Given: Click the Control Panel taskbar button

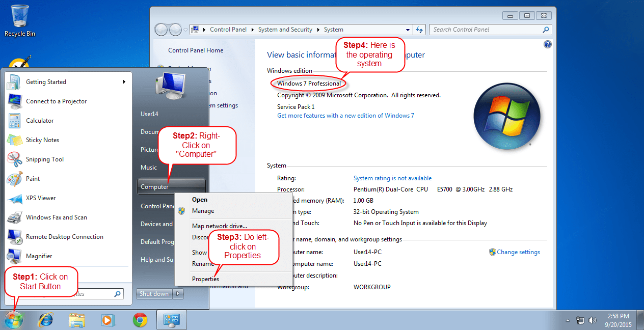Looking at the screenshot, I should (171, 320).
